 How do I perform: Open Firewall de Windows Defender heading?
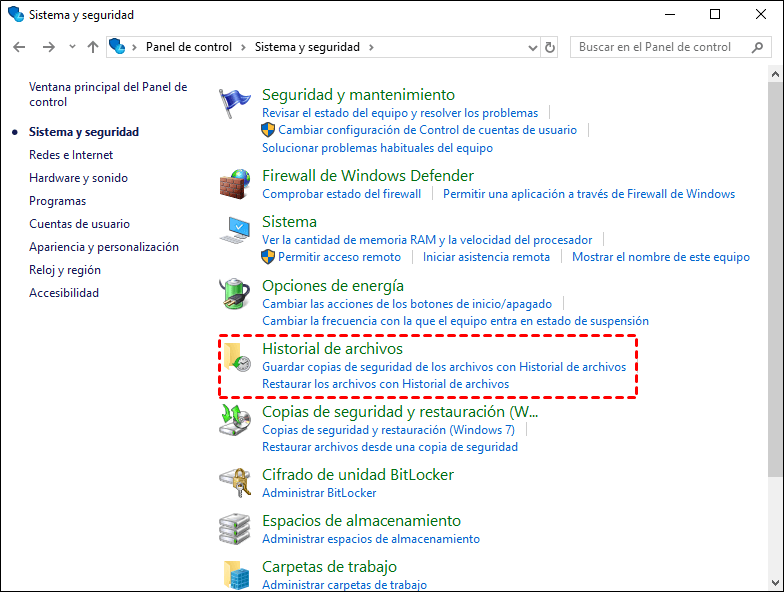tap(368, 176)
